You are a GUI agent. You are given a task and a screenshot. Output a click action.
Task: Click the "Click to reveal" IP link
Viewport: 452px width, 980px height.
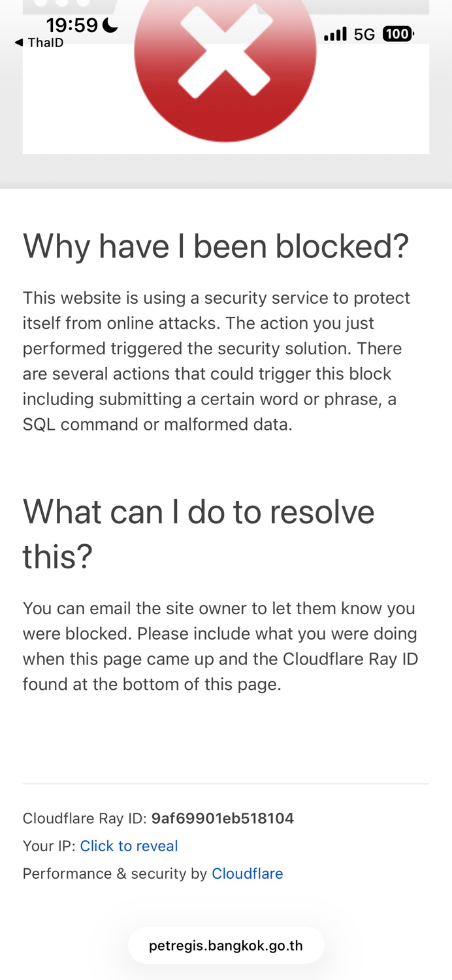tap(129, 846)
